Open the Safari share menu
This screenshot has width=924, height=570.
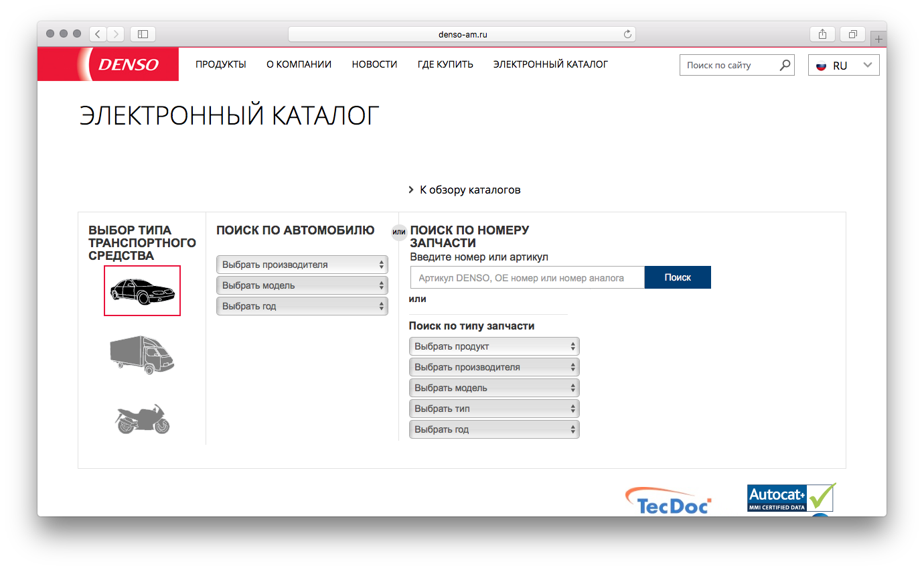(x=823, y=34)
